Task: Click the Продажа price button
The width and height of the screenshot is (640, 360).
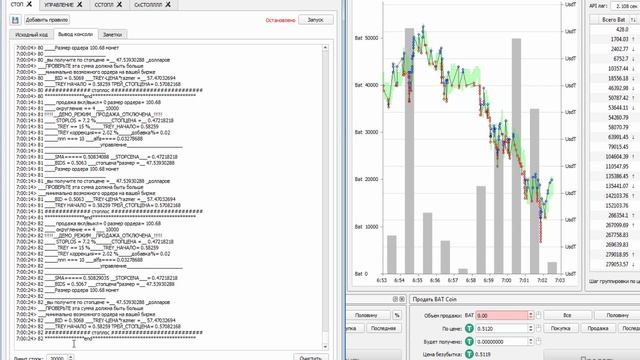Action: pyautogui.click(x=598, y=328)
